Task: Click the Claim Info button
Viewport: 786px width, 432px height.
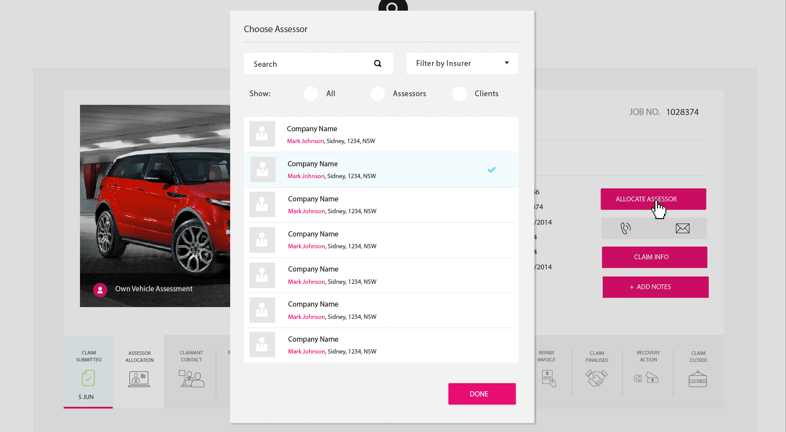Action: [x=654, y=257]
